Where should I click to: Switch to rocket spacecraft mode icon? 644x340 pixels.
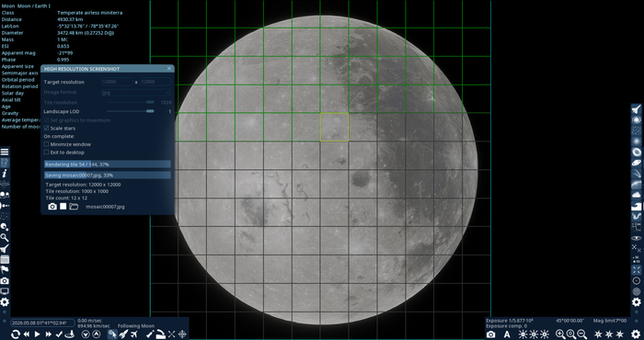123,334
